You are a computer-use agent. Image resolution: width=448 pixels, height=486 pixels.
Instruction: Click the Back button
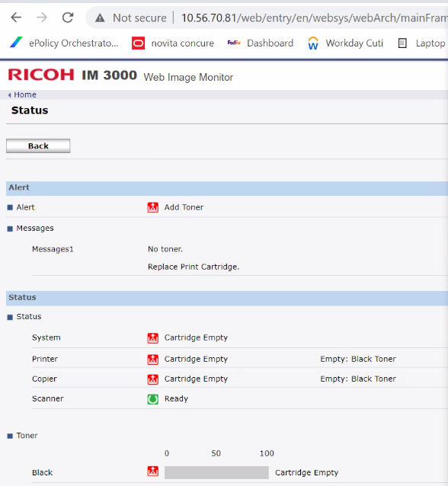click(38, 145)
